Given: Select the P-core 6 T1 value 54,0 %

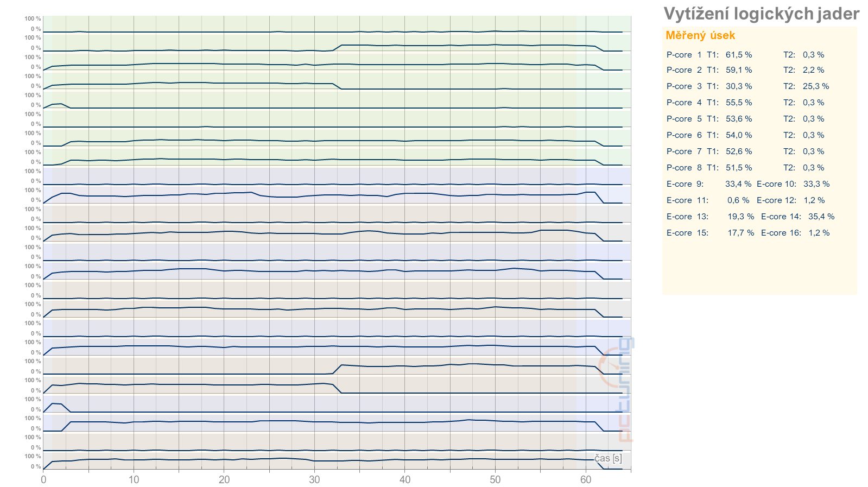Looking at the screenshot, I should (x=739, y=135).
